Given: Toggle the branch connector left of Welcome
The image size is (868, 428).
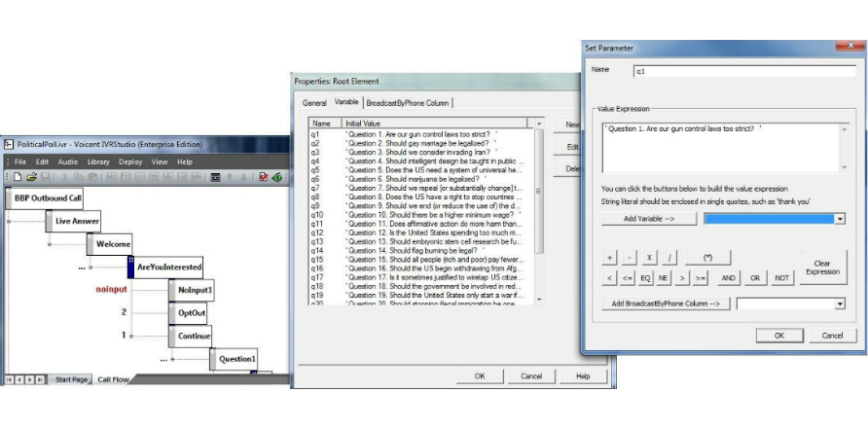Looking at the screenshot, I should click(x=50, y=244).
